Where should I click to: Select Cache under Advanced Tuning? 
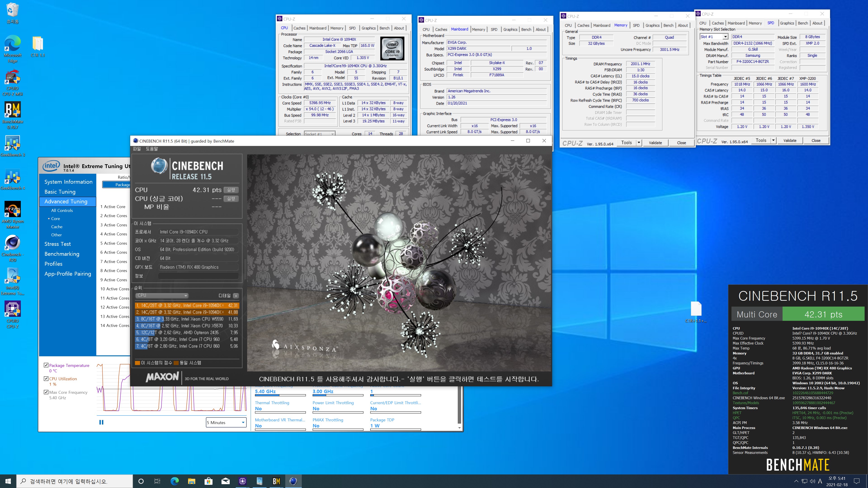click(57, 227)
